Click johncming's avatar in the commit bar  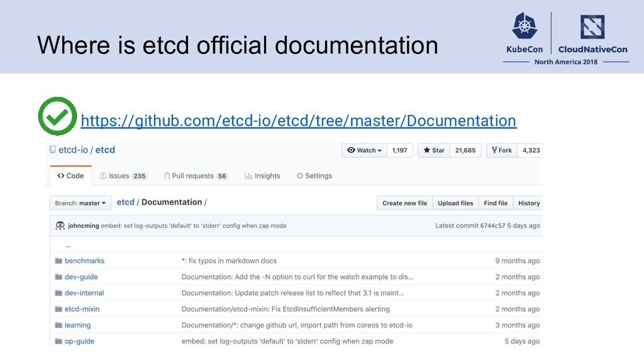[60, 226]
